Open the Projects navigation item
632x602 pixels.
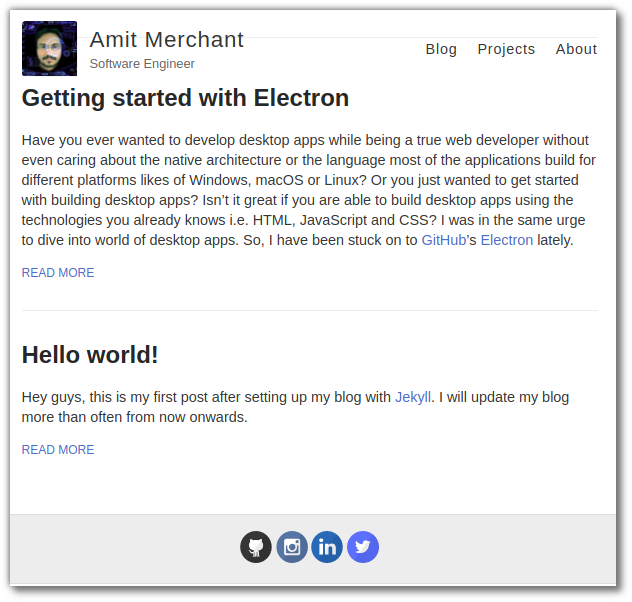506,49
